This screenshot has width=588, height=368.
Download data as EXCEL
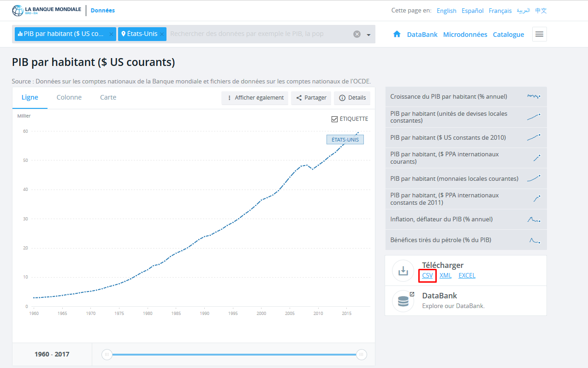pyautogui.click(x=467, y=275)
